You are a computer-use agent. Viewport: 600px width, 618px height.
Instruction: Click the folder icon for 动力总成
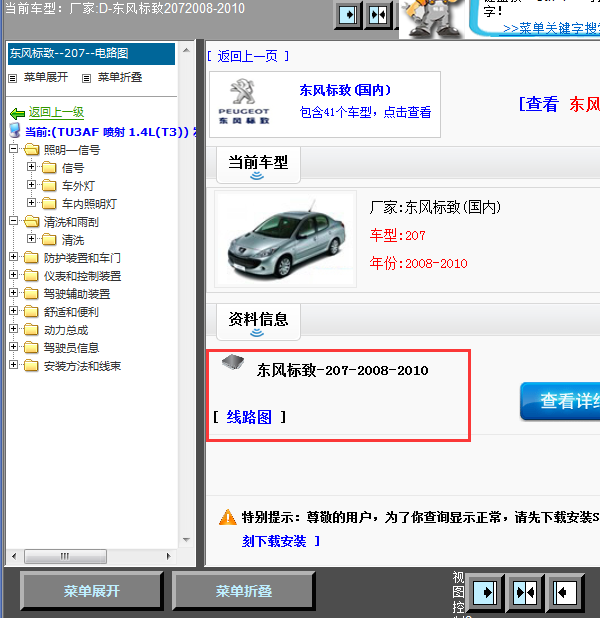click(31, 329)
